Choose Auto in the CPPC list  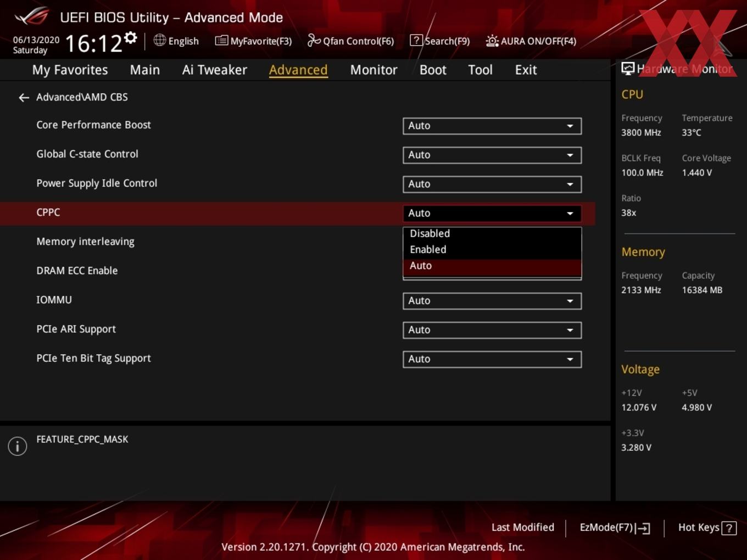492,266
